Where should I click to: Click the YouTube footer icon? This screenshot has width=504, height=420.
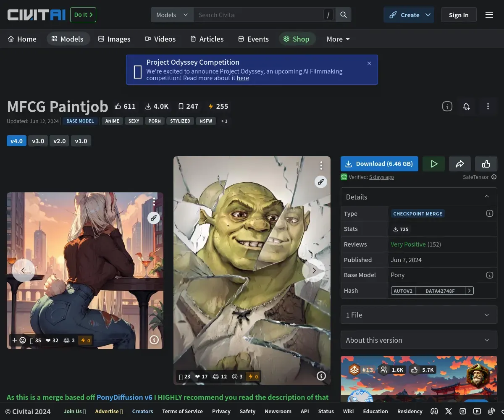[477, 411]
